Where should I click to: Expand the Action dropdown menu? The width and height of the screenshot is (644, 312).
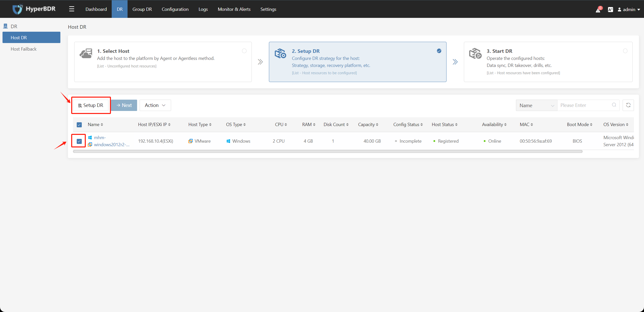point(155,105)
